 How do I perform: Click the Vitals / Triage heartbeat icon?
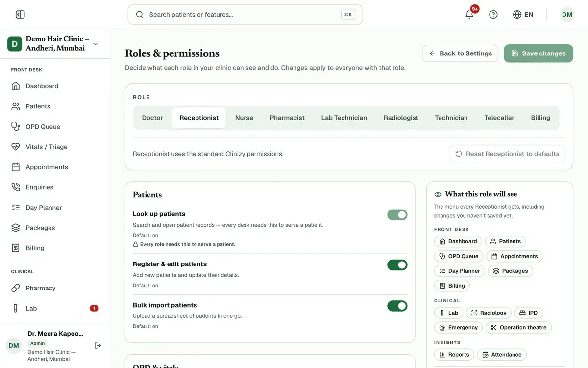(16, 147)
